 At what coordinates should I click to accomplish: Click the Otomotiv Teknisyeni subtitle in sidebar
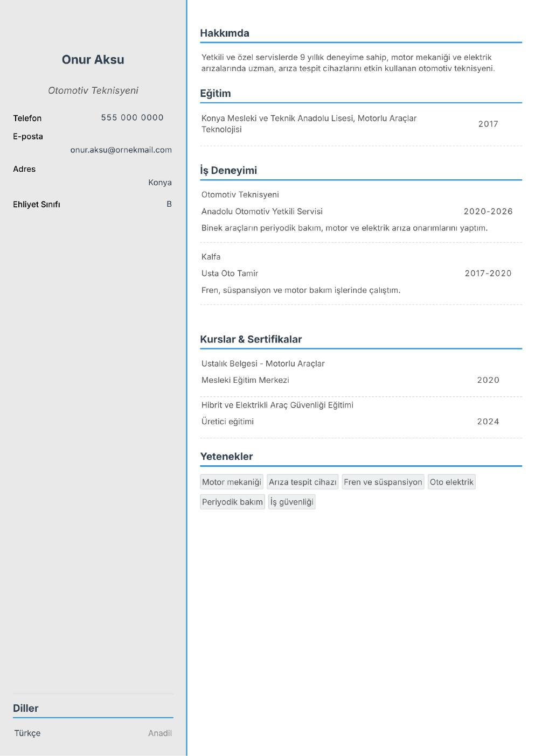click(x=93, y=90)
